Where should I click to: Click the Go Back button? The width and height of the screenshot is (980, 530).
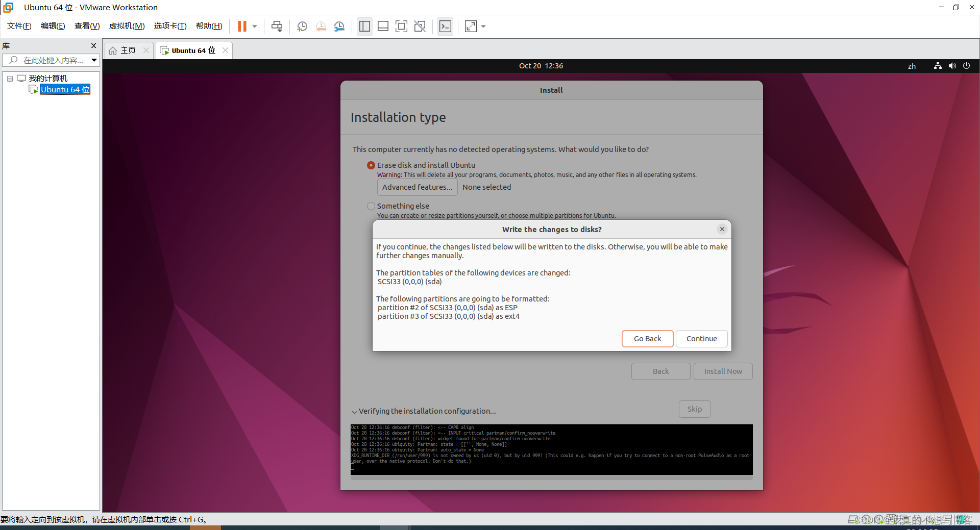tap(648, 339)
